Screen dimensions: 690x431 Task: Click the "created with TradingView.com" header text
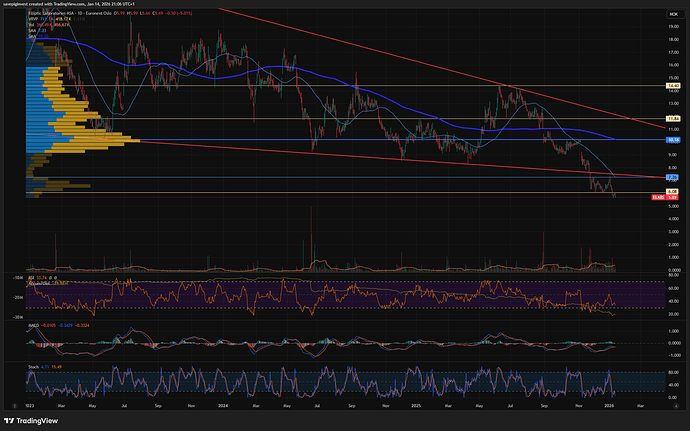(80, 5)
